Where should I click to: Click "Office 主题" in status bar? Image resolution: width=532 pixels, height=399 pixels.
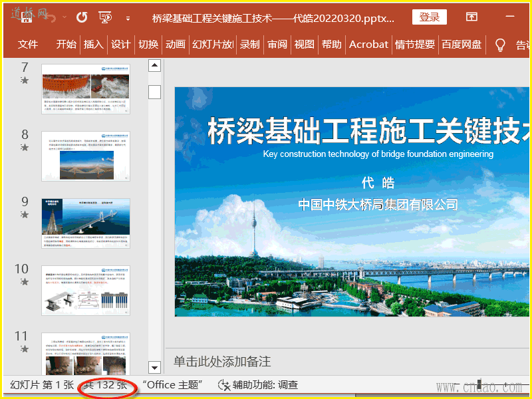click(x=172, y=385)
